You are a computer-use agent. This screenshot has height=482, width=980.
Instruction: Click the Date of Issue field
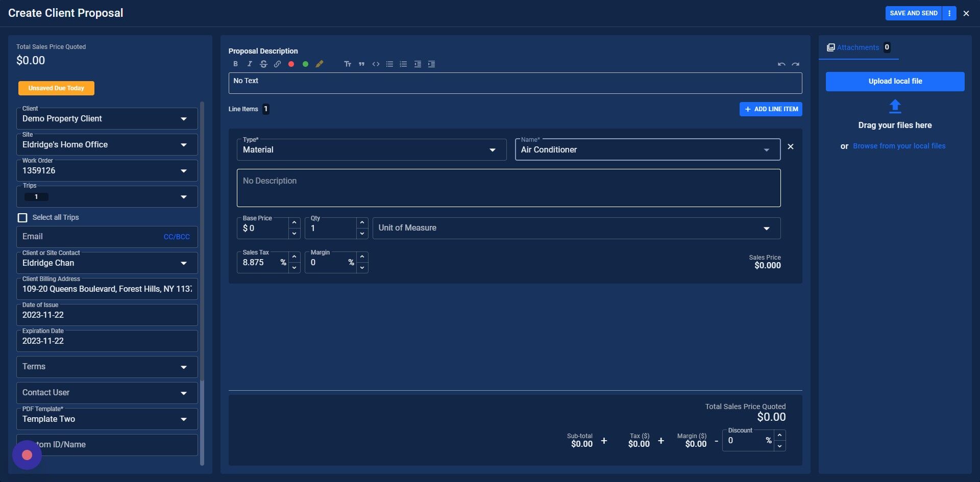[107, 315]
